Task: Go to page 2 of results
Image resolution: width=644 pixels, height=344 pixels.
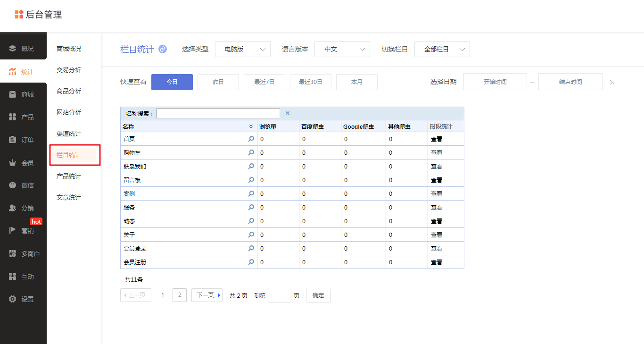Action: pos(180,295)
